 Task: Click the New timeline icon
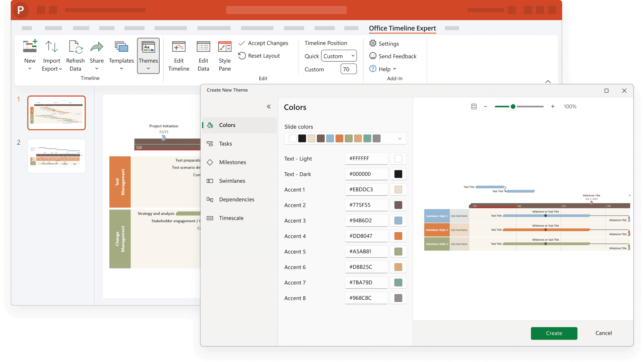click(30, 47)
